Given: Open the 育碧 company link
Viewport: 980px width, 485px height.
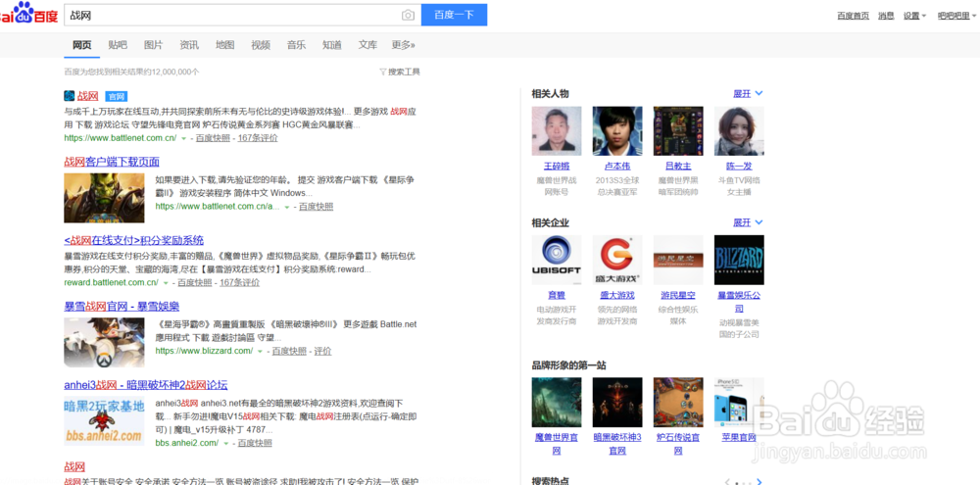Looking at the screenshot, I should 557,295.
